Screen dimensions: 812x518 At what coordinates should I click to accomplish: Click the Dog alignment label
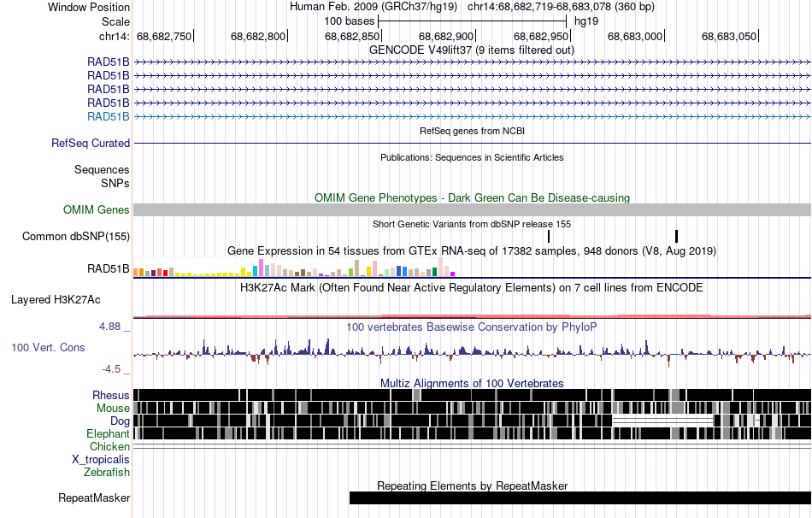tap(120, 421)
